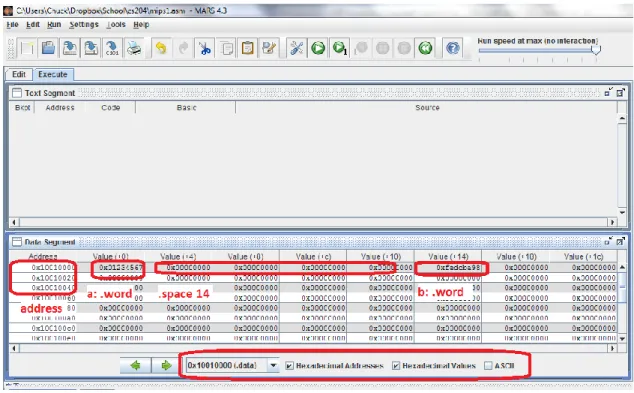Screen dimensions: 634x393
Task: Click Text Segment vertical scrollbar down arrow
Action: click(x=622, y=213)
